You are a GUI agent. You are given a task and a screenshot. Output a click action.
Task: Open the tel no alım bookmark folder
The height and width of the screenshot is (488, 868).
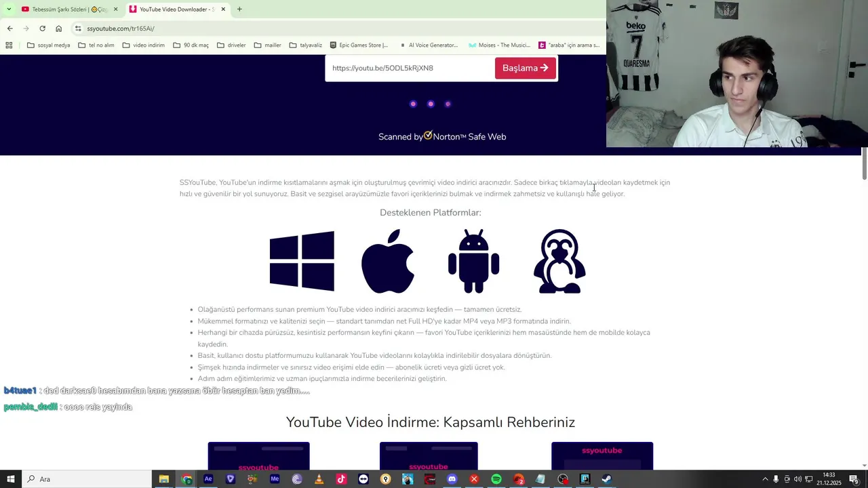[x=96, y=45]
